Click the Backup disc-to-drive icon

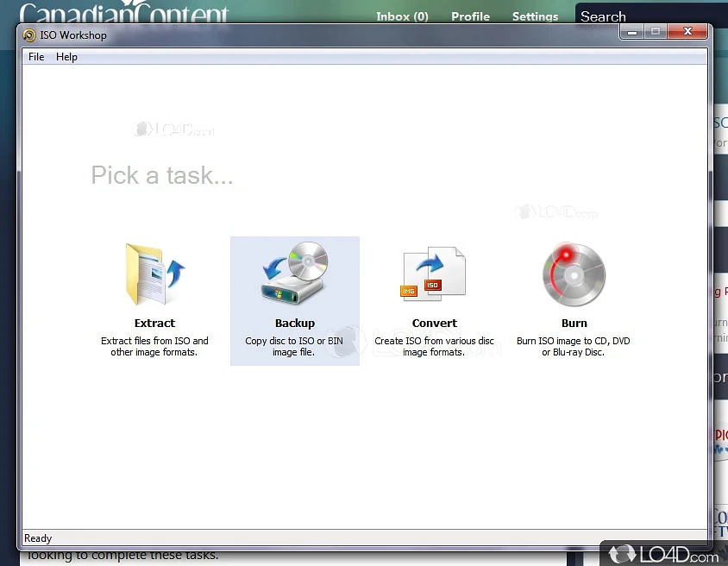point(295,273)
